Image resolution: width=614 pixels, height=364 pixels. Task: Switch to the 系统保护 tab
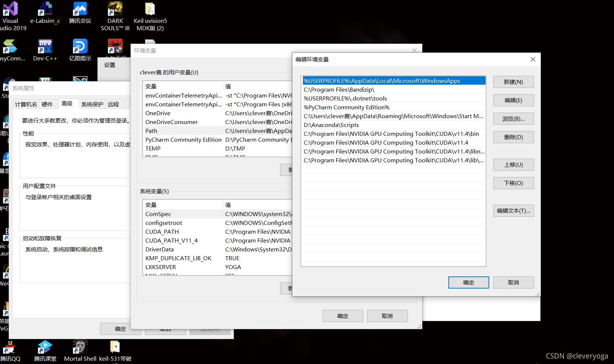pyautogui.click(x=92, y=105)
